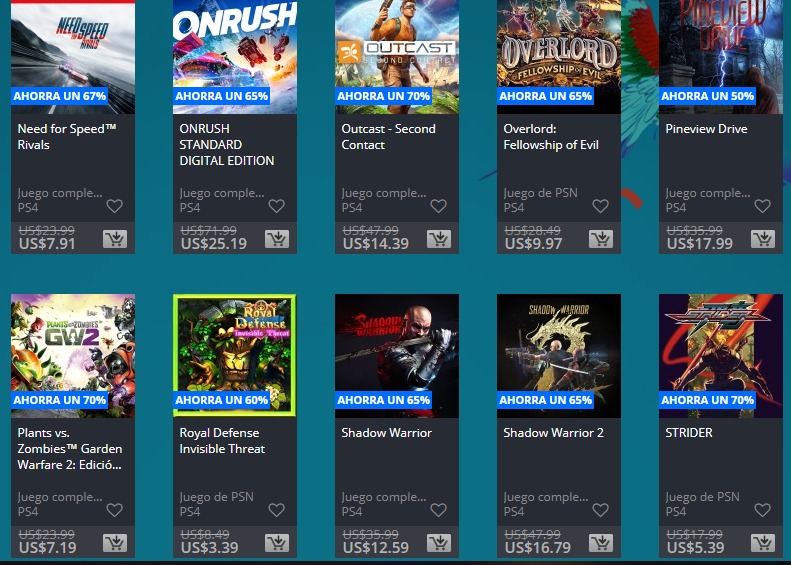Toggle wishlist heart for STRIDER
The width and height of the screenshot is (791, 565).
[x=762, y=510]
